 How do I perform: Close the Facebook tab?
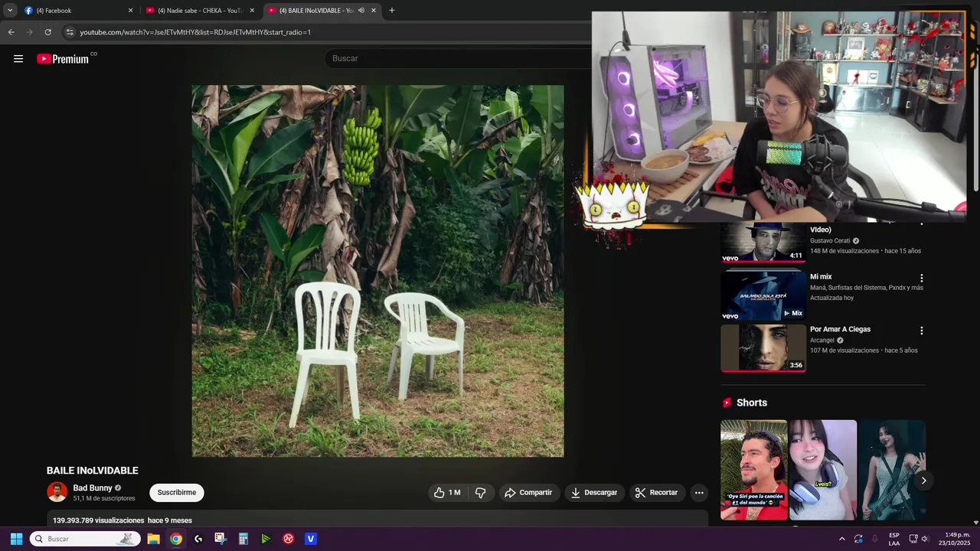tap(130, 11)
